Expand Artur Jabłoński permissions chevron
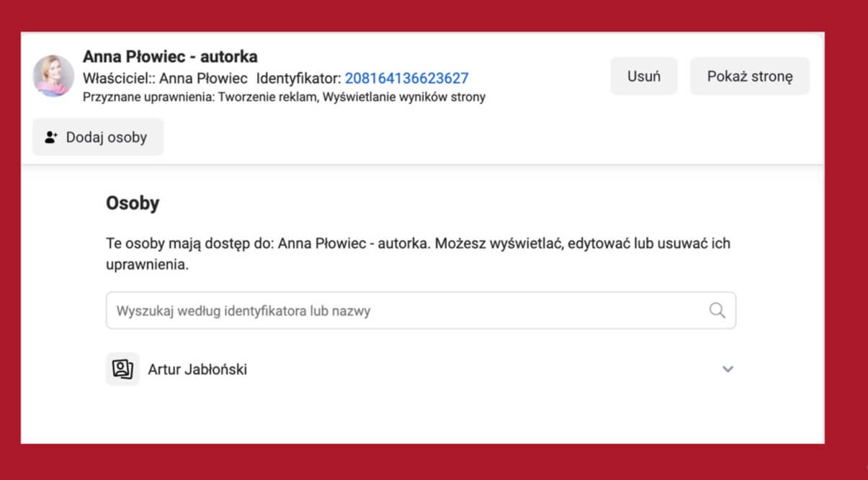 point(728,369)
